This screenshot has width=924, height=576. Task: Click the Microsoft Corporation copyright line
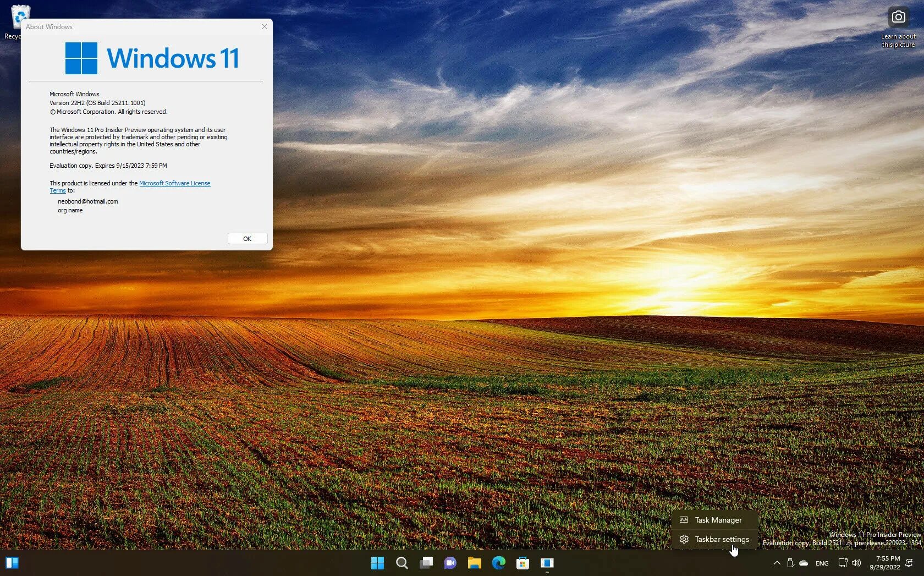pos(109,112)
